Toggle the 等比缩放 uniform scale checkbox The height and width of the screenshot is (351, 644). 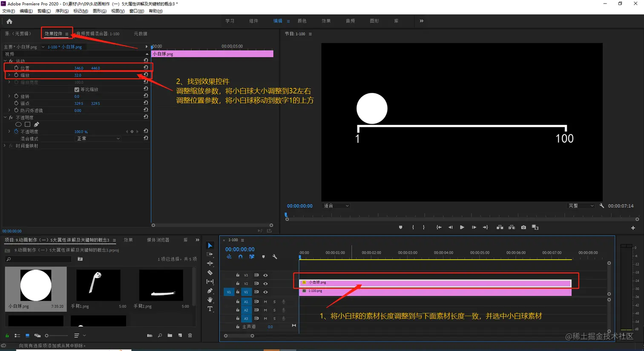(x=77, y=90)
